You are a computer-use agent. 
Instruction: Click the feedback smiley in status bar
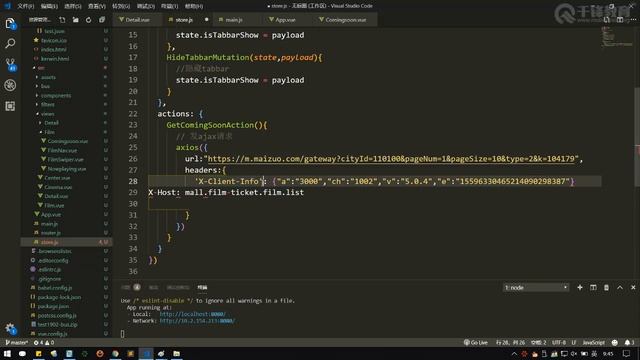615,342
